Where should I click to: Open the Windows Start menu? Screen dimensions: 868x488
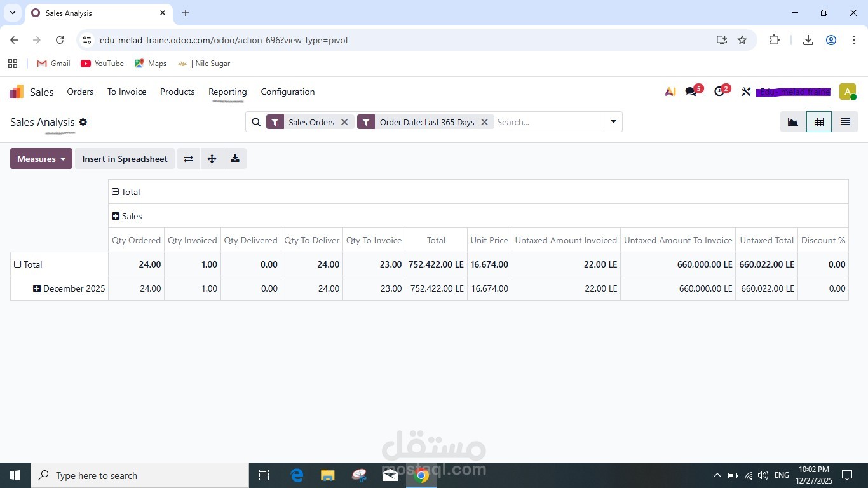point(15,475)
